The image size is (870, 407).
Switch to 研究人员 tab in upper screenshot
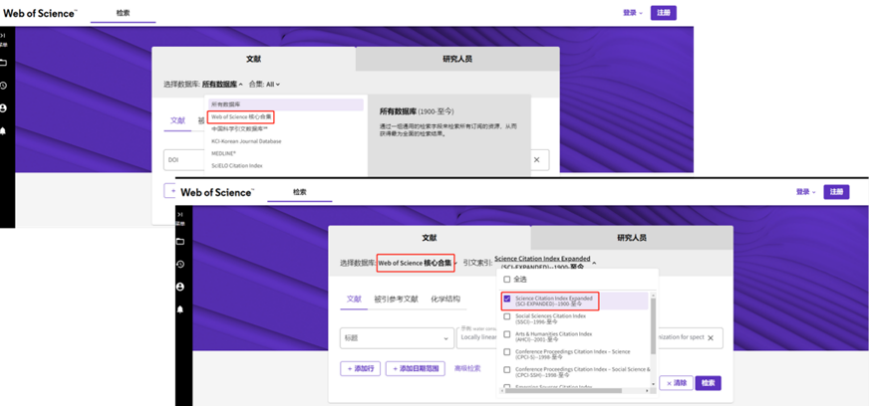(457, 59)
